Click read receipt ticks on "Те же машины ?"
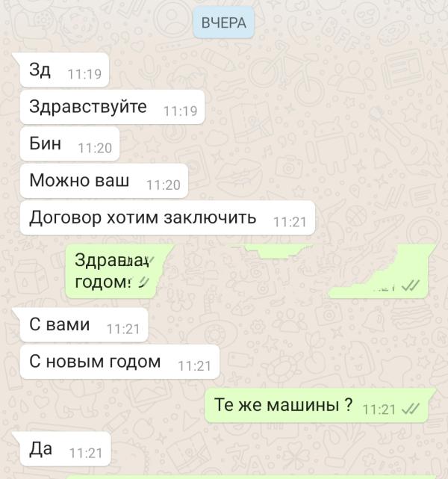 411,409
